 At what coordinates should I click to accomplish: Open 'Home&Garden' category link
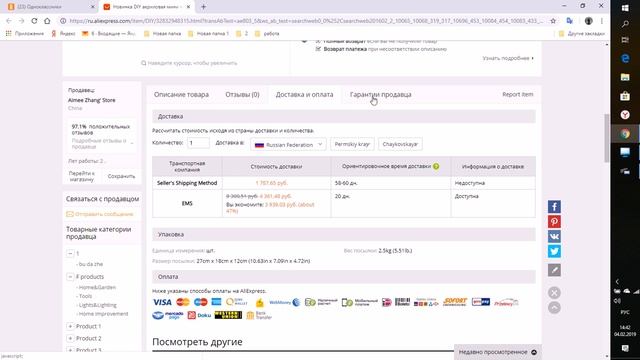pos(97,287)
